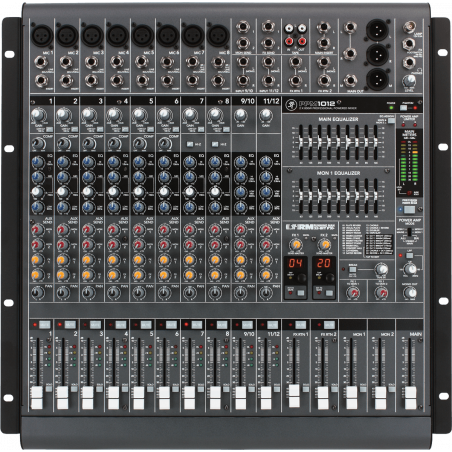Image resolution: width=452 pixels, height=452 pixels.
Task: Click FX 2 preset selector black knob
Action: point(330,277)
